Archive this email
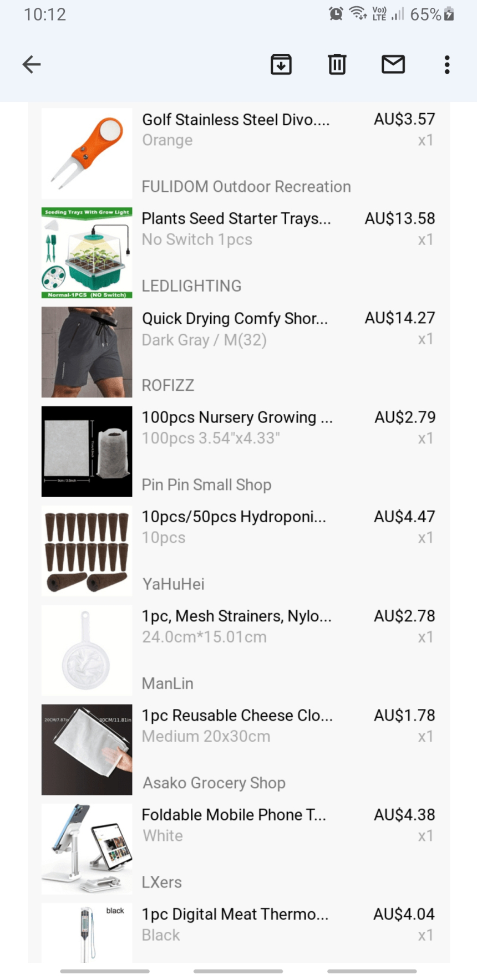477x980 pixels. coord(281,64)
